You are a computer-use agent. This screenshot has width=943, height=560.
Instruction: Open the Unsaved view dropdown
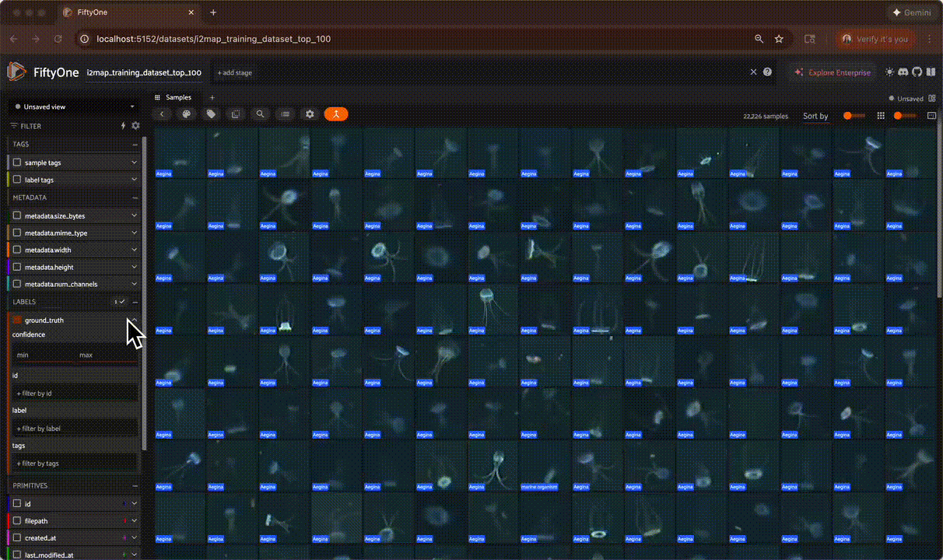tap(75, 107)
